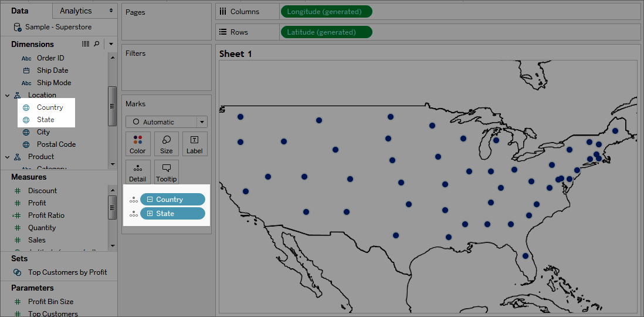Click the hierarchy icon beside Product
The width and height of the screenshot is (644, 317).
17,157
